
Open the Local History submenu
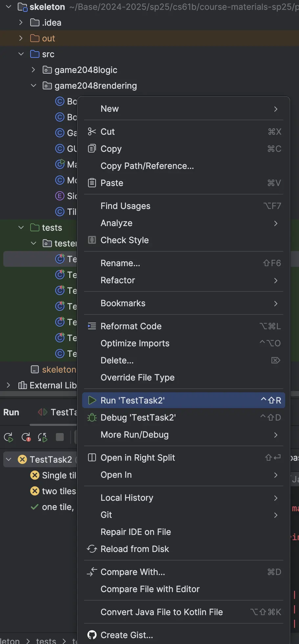pyautogui.click(x=184, y=497)
